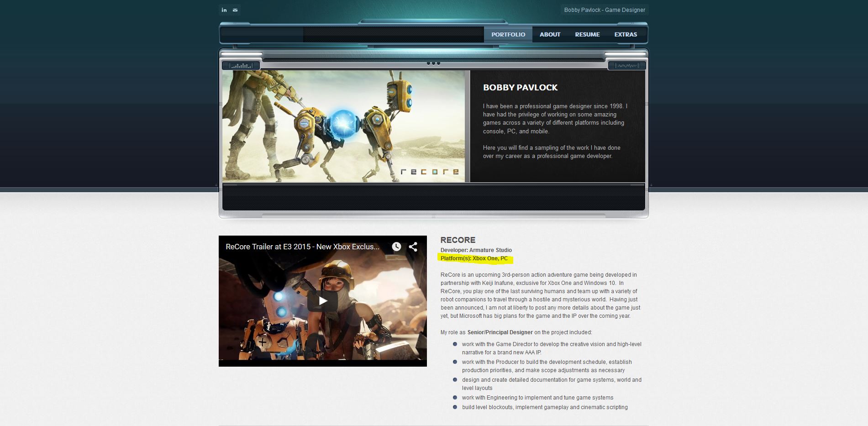This screenshot has height=426, width=868.
Task: Click the Senior/Principal Designer role text
Action: [500, 332]
